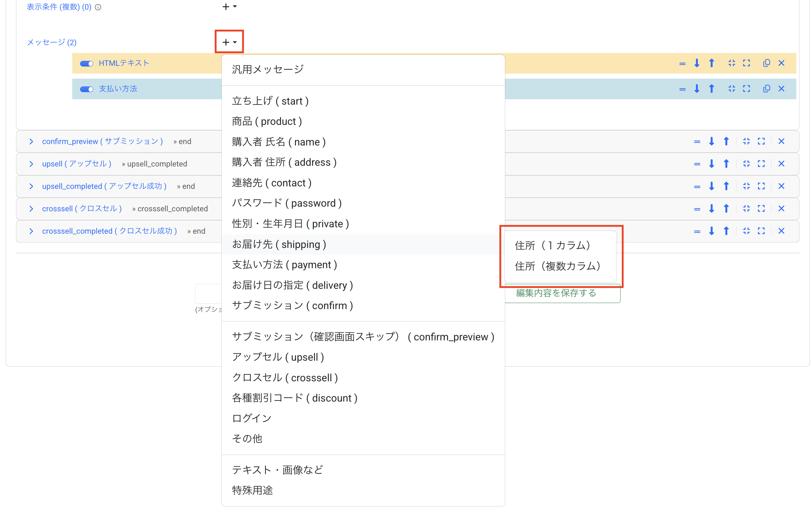The image size is (812, 509).
Task: Select 連絡先 ( contact ) menu item
Action: click(x=363, y=183)
